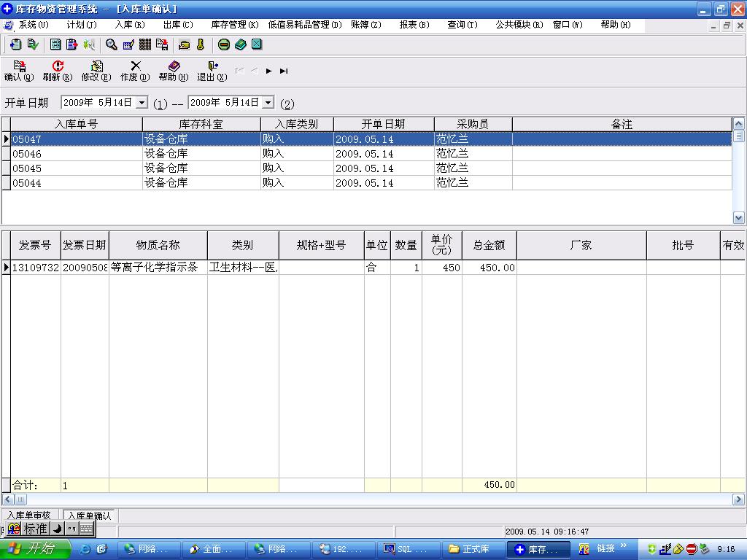Click the teal square close-window toolbar icon
Image resolution: width=747 pixels, height=560 pixels.
pos(257,44)
